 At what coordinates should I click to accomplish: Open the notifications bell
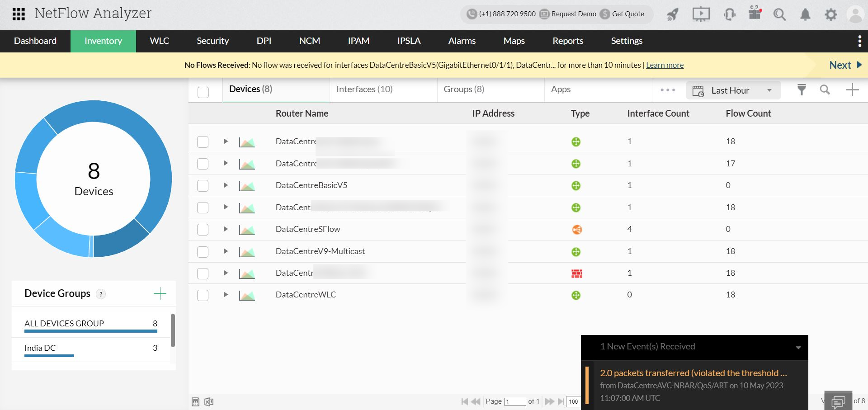coord(805,14)
